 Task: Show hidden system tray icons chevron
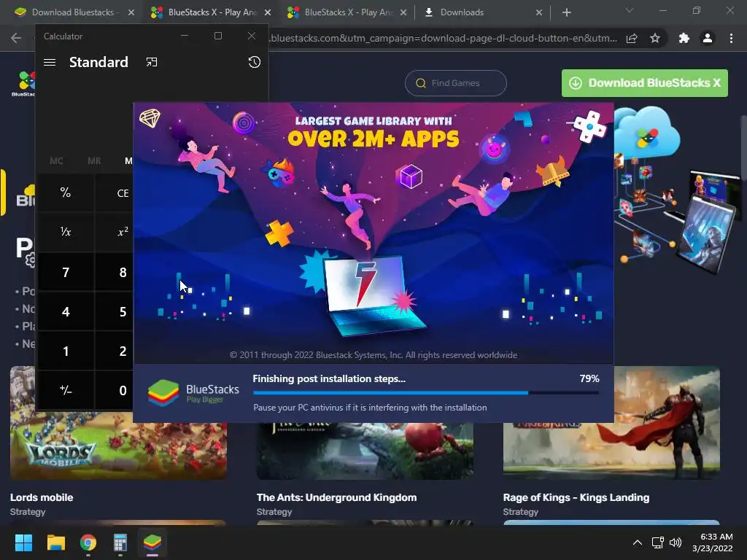point(638,542)
